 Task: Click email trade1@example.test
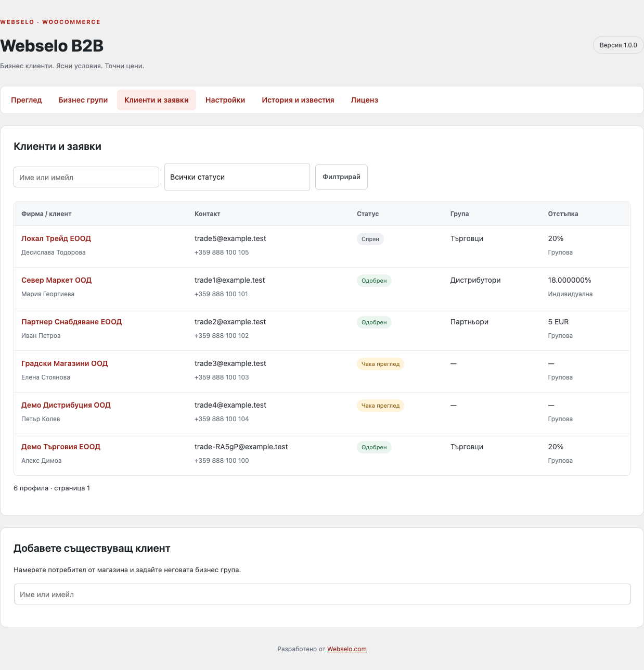pos(230,280)
